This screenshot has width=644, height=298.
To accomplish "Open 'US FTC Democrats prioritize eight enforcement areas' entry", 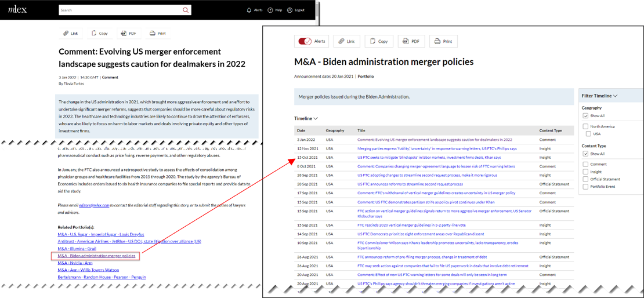I will (x=421, y=234).
